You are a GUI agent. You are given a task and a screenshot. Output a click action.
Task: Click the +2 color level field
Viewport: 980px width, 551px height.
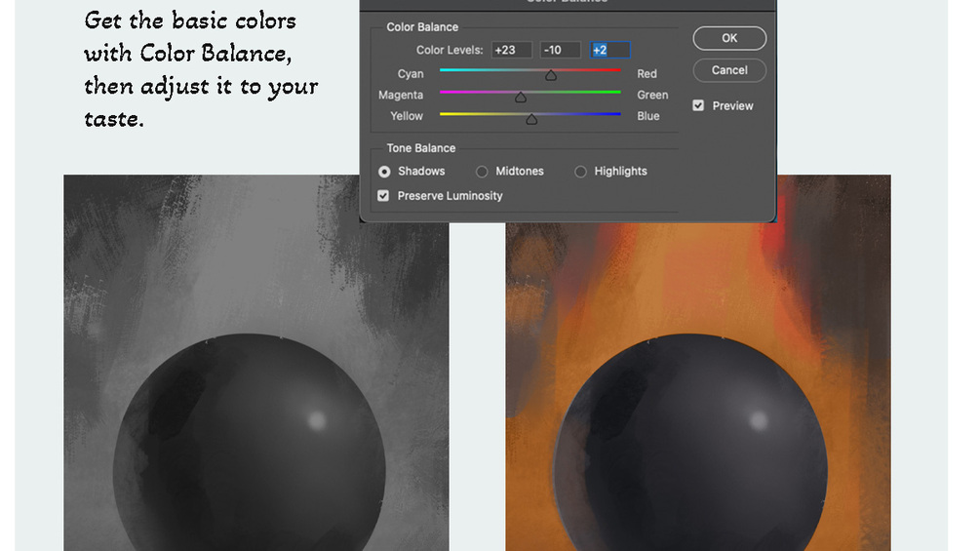[x=610, y=50]
